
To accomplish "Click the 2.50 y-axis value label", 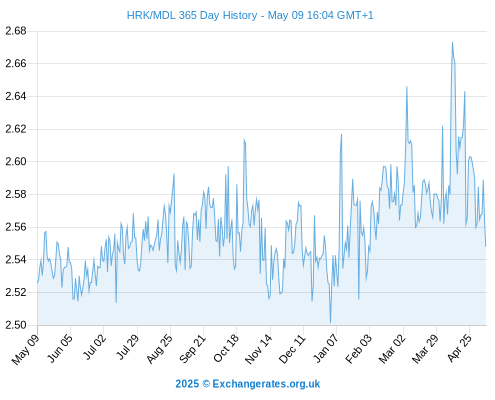I will (16, 325).
